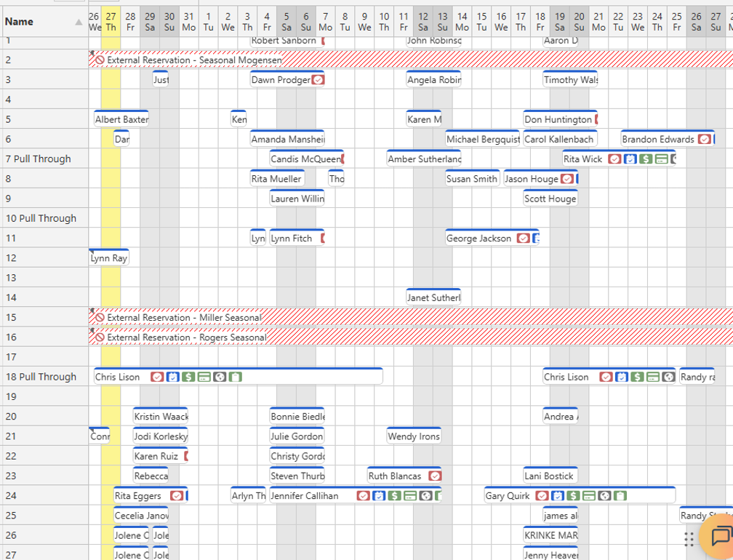Click Jennifer Callihan's gray globe icon
The height and width of the screenshot is (560, 733).
[425, 495]
